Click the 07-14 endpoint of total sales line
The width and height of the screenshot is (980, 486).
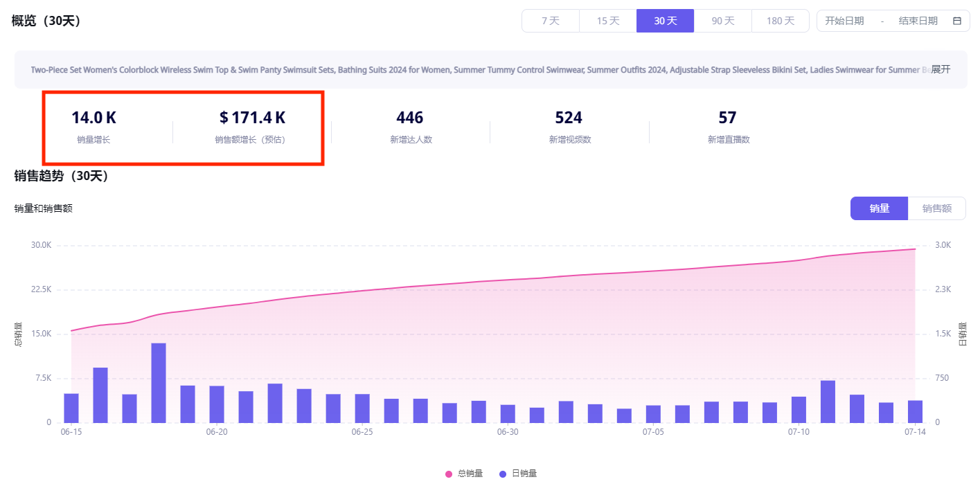point(915,249)
